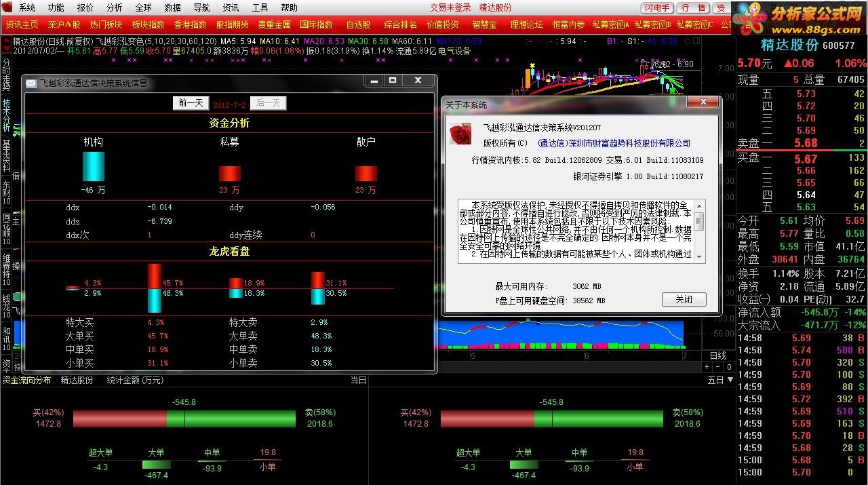
Task: Open the 工具 menu
Action: [x=260, y=8]
